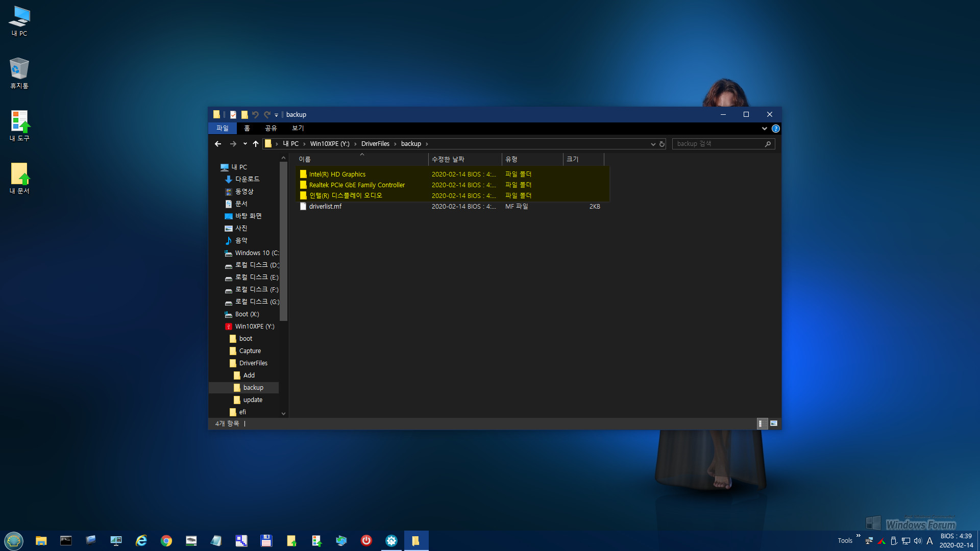Viewport: 980px width, 551px height.
Task: Open the 홈 ribbon tab
Action: pos(247,128)
